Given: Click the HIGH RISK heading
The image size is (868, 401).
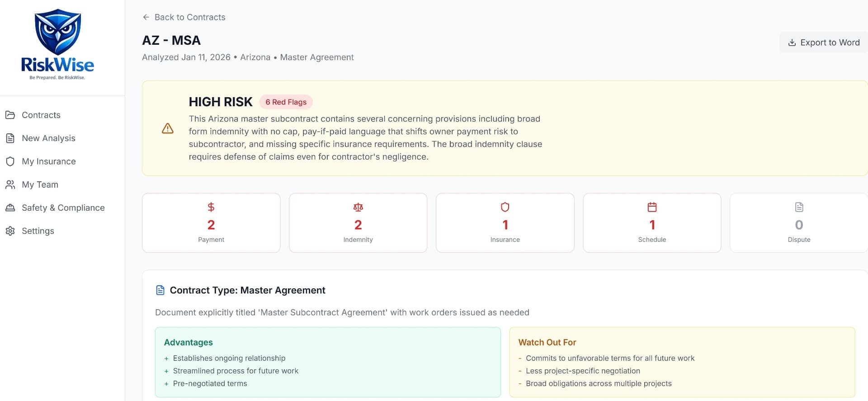Looking at the screenshot, I should (221, 102).
